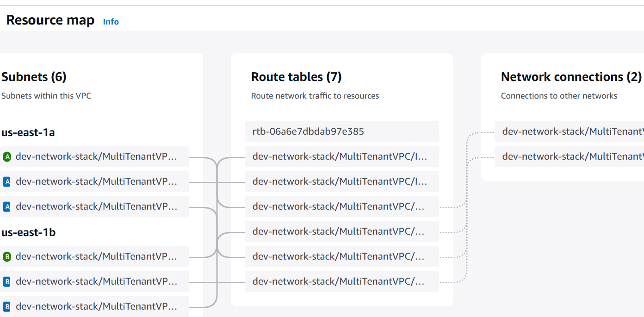644x317 pixels.
Task: Click the us-east-1a availability zone label
Action: [28, 132]
